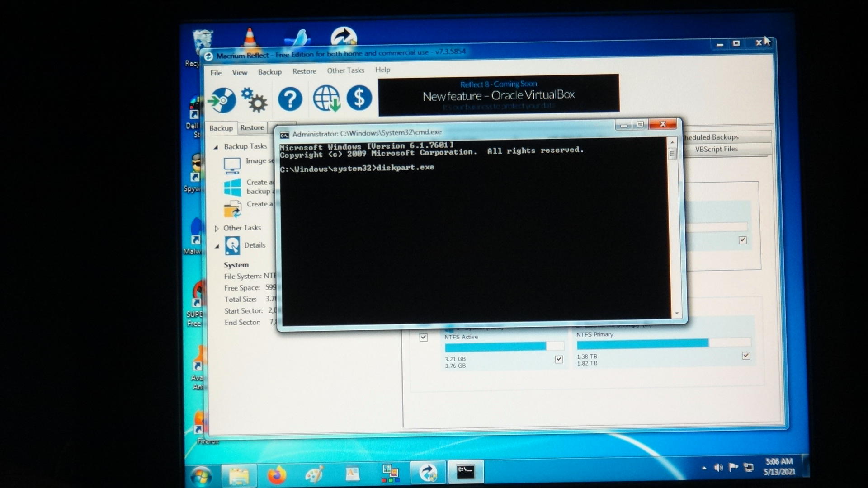Click the 3.21 GB partition usage bar
868x488 pixels.
click(x=505, y=347)
